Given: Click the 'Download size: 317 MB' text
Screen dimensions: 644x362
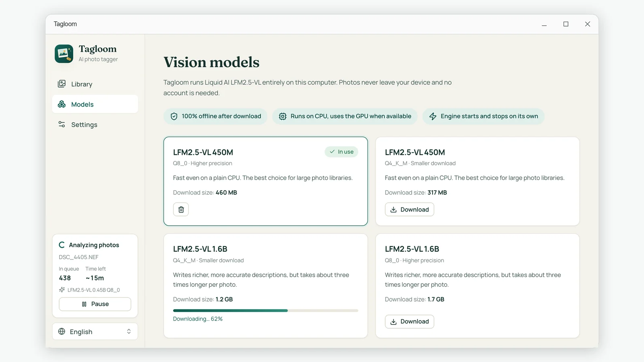Looking at the screenshot, I should [x=416, y=193].
